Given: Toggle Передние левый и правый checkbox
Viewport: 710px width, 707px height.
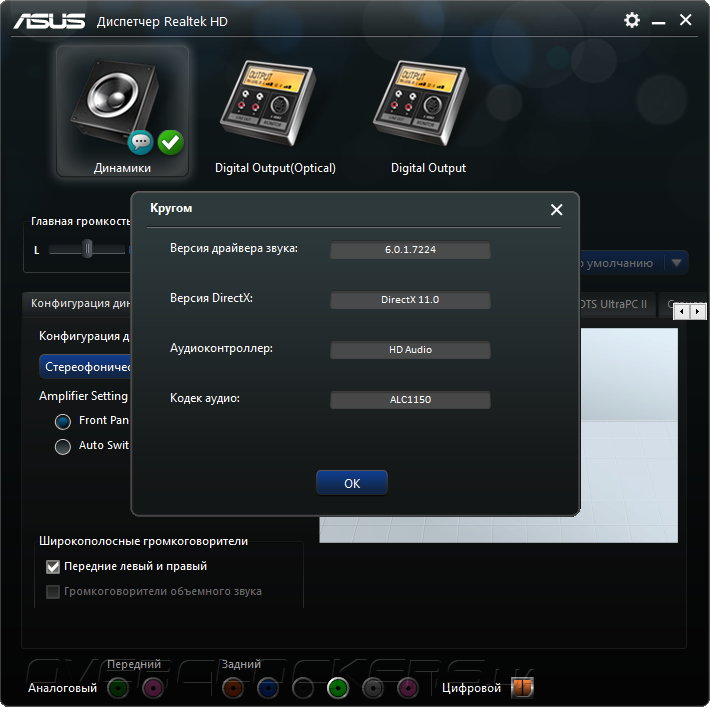Looking at the screenshot, I should point(53,567).
